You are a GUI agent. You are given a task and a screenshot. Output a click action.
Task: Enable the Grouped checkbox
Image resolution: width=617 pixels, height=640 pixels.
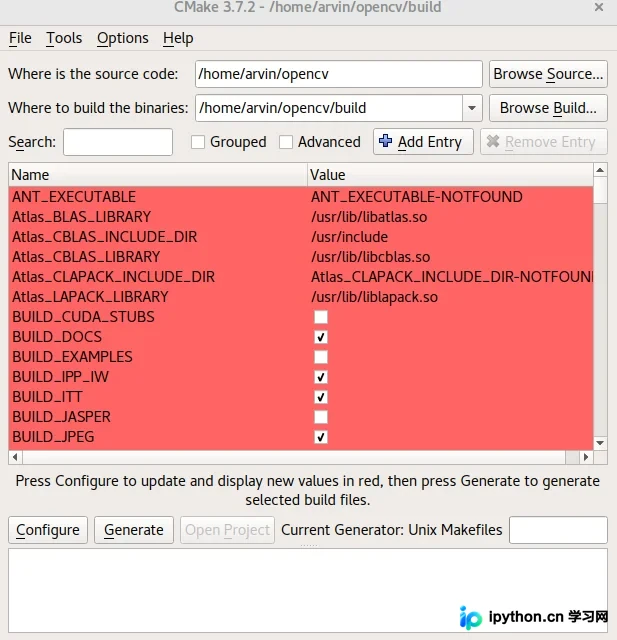tap(198, 142)
